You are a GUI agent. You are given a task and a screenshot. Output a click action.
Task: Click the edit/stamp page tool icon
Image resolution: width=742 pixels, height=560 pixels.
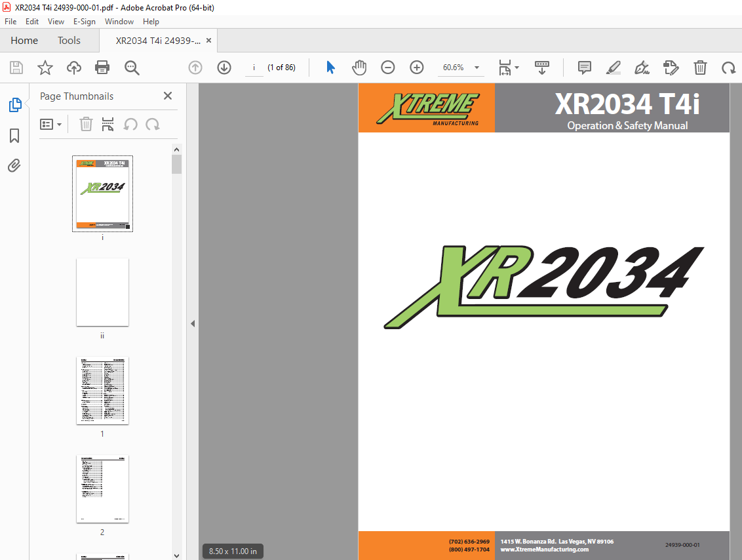pos(671,68)
